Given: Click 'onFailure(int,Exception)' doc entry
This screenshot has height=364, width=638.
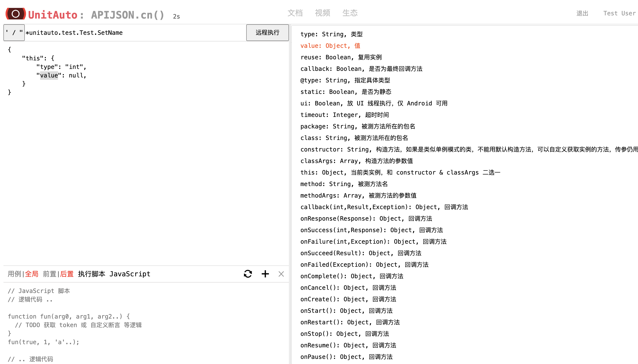Looking at the screenshot, I should coord(373,242).
